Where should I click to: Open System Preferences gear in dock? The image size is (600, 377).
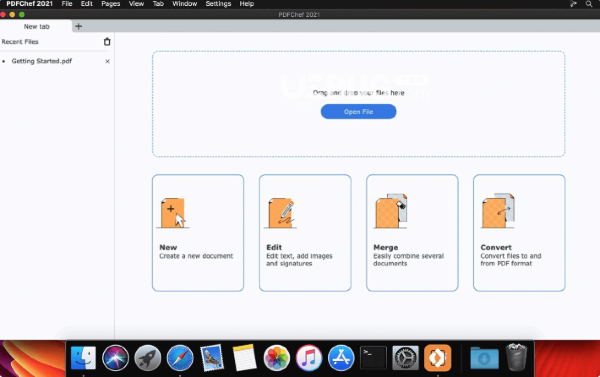point(406,358)
